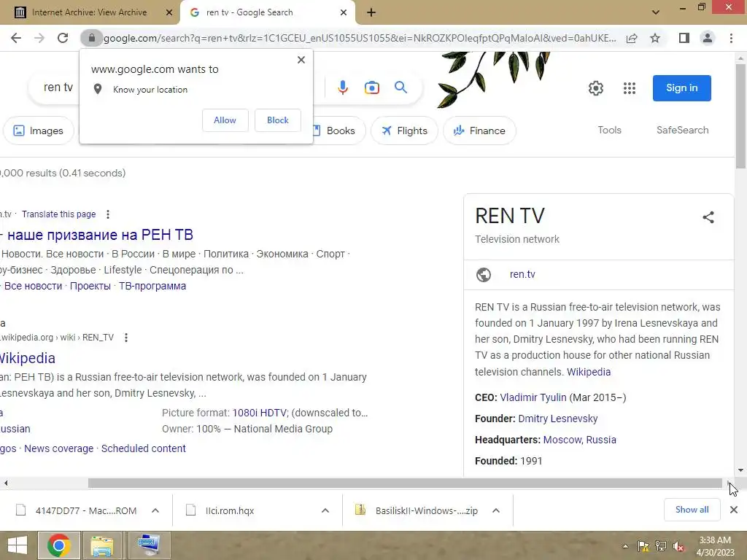The height and width of the screenshot is (560, 747).
Task: Open ren.tv link in knowledge panel
Action: pyautogui.click(x=522, y=274)
